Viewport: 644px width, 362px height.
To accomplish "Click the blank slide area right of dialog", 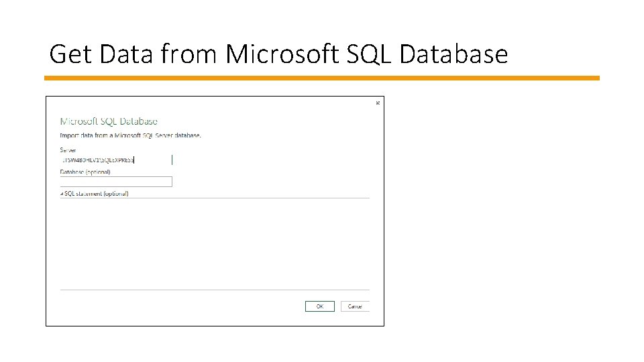I will 510,215.
